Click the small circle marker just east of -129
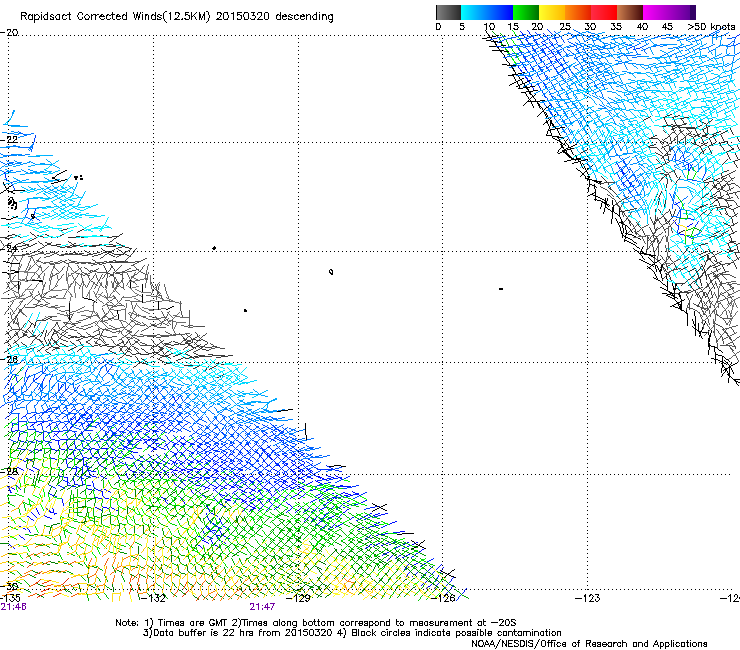This screenshot has height=650, width=740. 331,271
